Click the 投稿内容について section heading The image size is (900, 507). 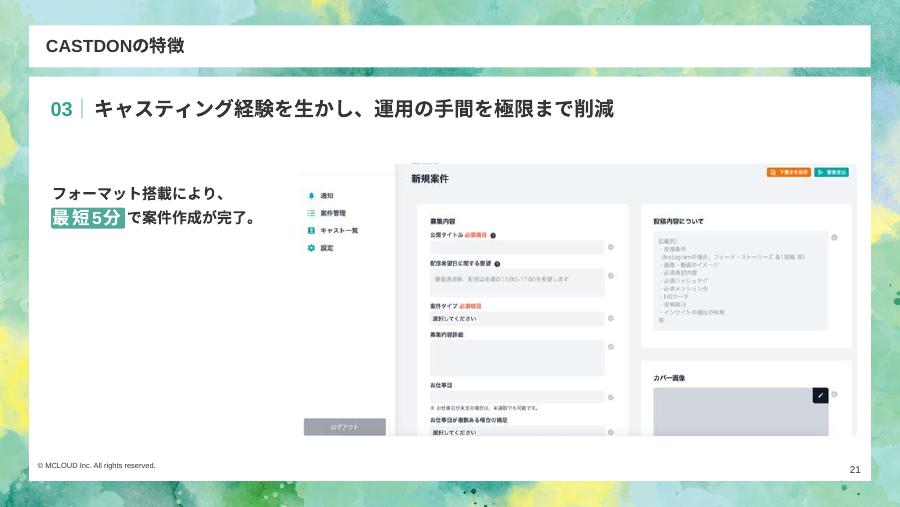[x=678, y=221]
